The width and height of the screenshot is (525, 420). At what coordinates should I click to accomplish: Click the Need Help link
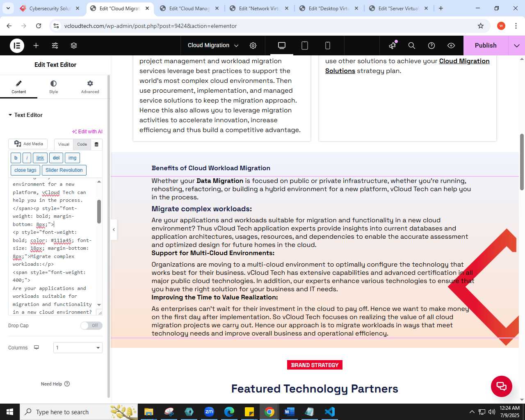(x=55, y=384)
